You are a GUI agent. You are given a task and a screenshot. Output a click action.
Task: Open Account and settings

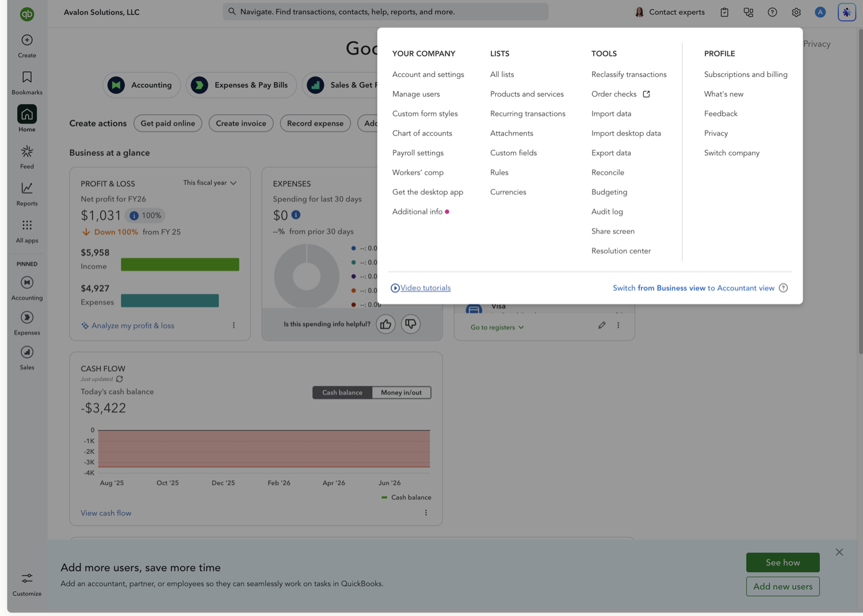(428, 75)
